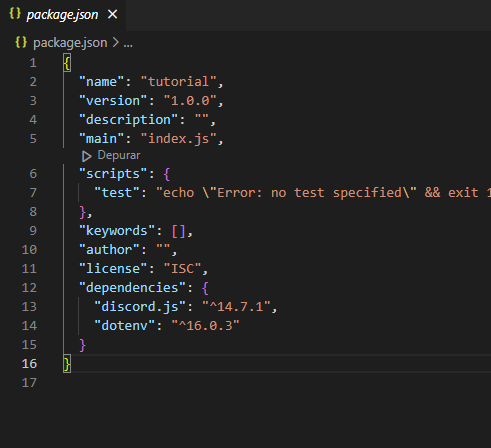Open the breadcrumb ellipsis symbol list

128,43
